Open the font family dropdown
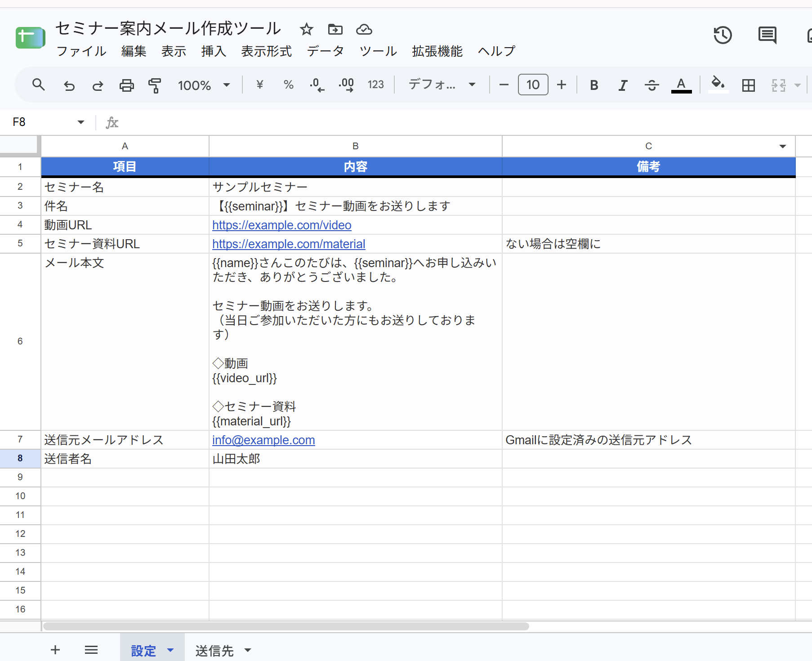This screenshot has width=812, height=661. tap(442, 85)
